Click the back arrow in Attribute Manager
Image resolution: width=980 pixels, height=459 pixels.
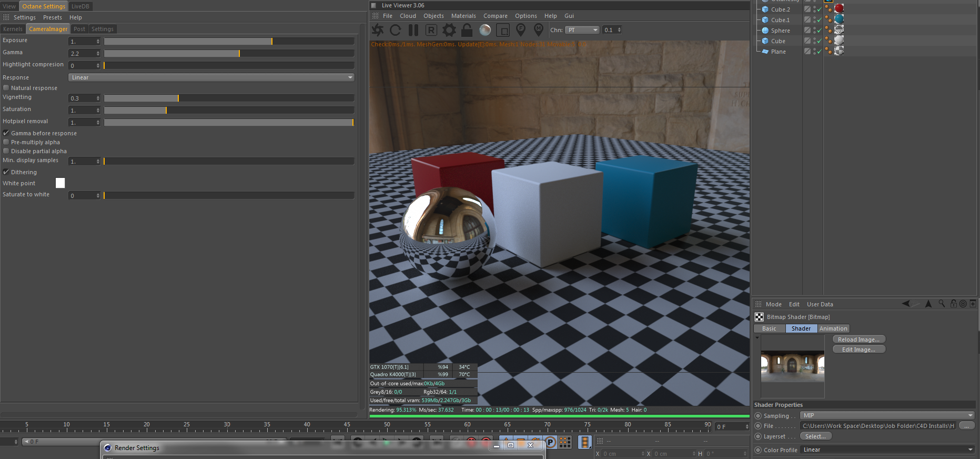point(906,304)
